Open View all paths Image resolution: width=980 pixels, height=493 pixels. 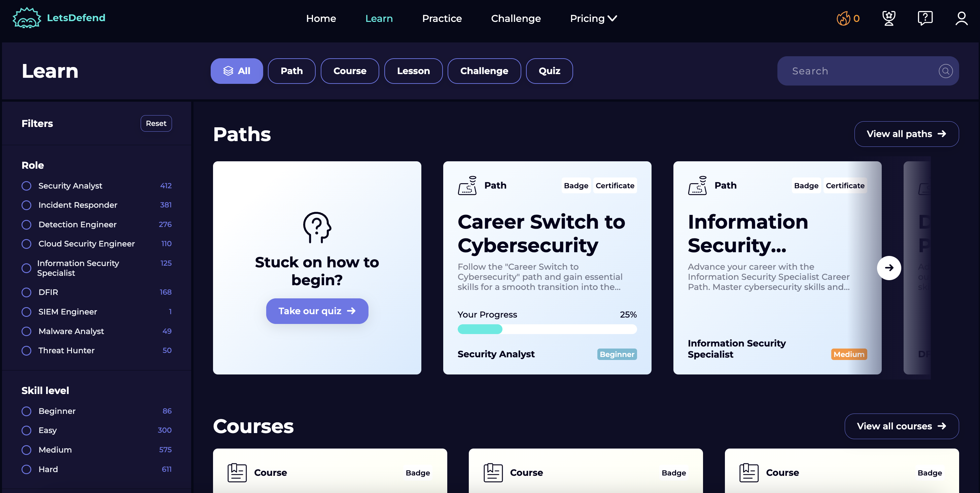click(906, 134)
